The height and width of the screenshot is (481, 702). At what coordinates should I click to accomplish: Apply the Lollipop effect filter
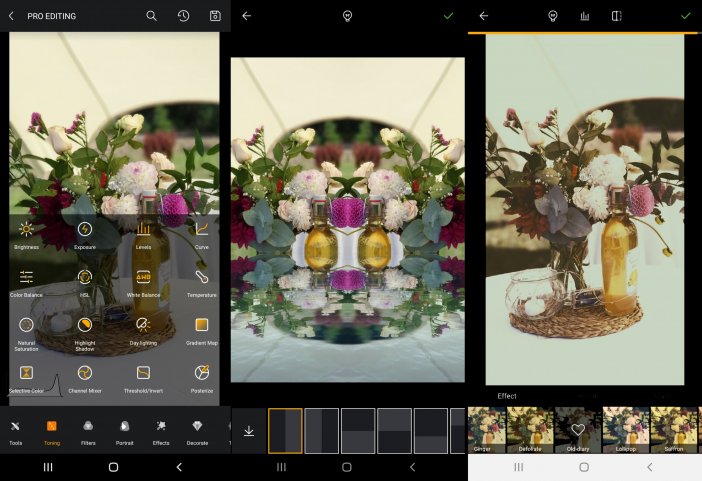625,430
